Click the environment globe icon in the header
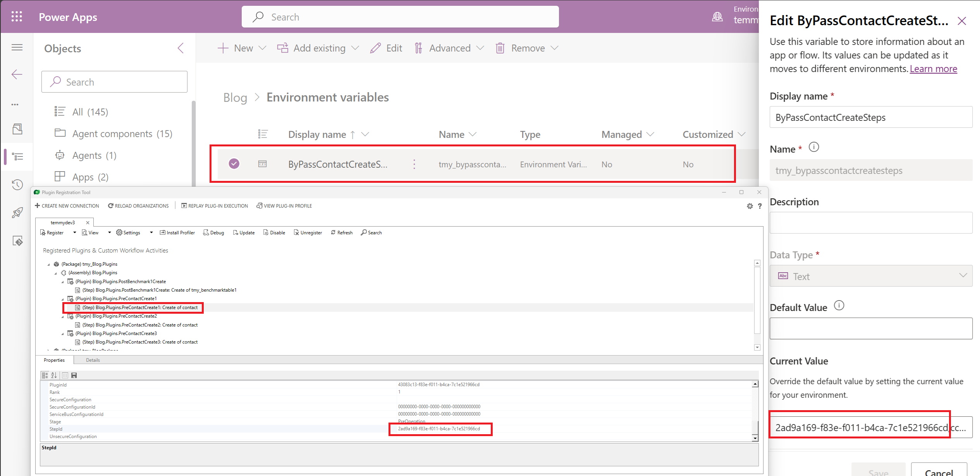 [x=717, y=17]
